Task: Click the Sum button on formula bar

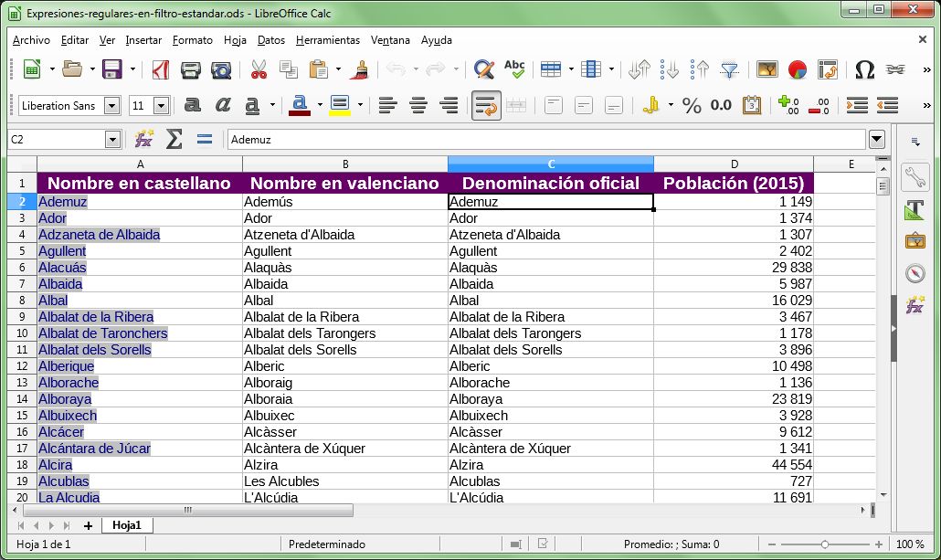Action: (x=173, y=140)
